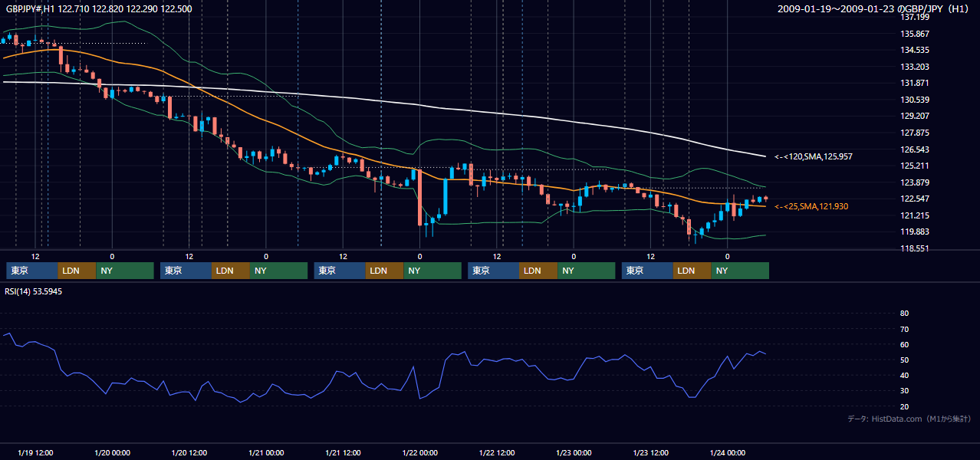Click the RSI scale value 80
This screenshot has height=460, width=980.
[x=904, y=314]
